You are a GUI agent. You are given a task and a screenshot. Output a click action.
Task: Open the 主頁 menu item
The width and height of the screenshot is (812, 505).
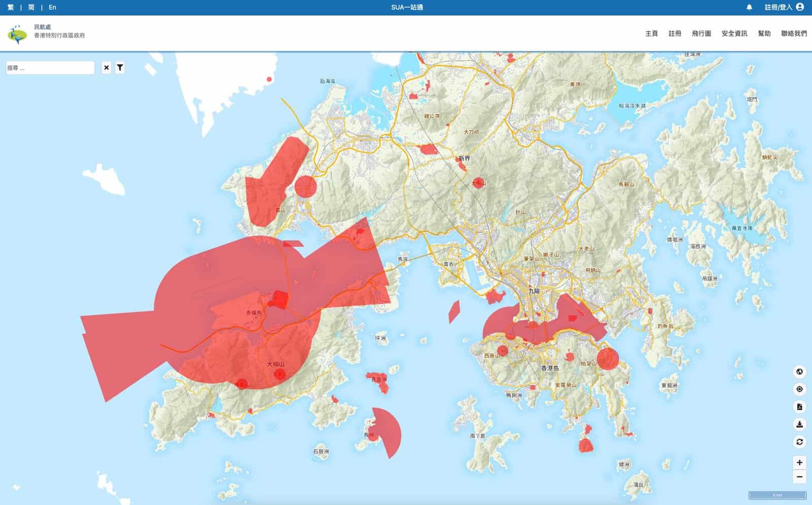coord(651,33)
